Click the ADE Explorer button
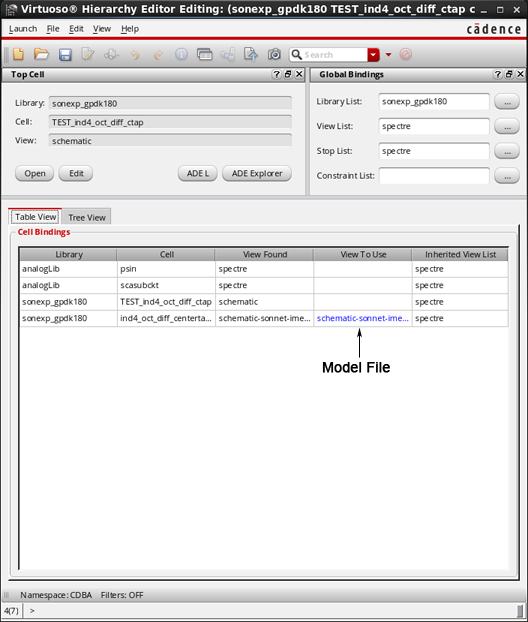Image resolution: width=528 pixels, height=622 pixels. click(x=257, y=173)
